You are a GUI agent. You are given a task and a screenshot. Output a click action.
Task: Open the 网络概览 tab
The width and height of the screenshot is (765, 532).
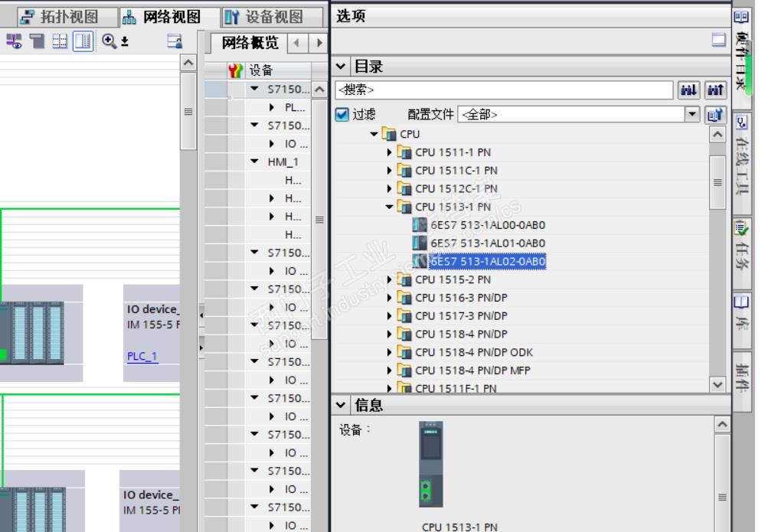[250, 43]
